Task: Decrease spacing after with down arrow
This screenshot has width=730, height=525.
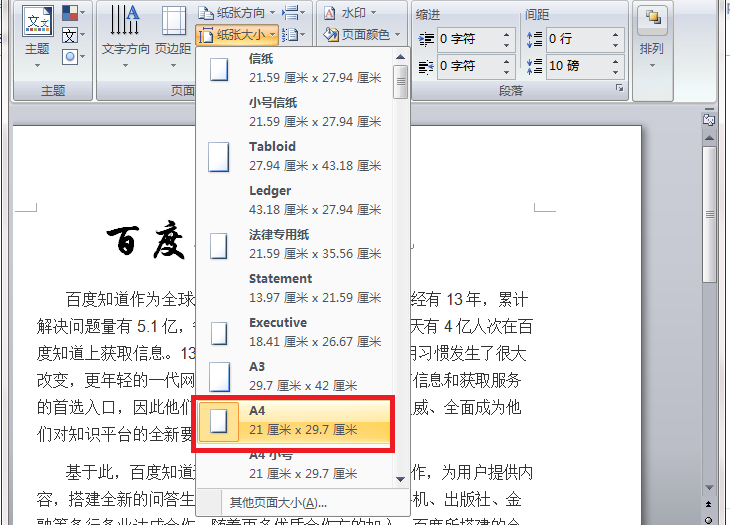Action: tap(615, 72)
